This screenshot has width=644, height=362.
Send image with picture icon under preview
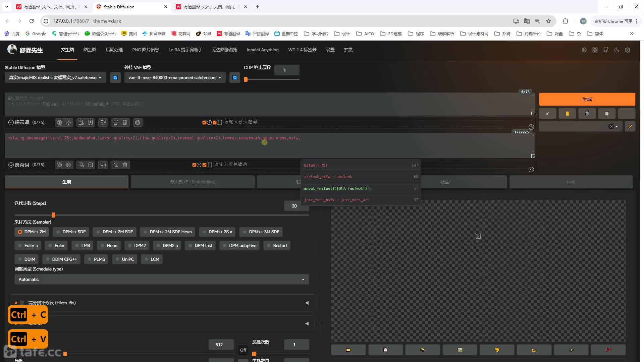(x=460, y=350)
